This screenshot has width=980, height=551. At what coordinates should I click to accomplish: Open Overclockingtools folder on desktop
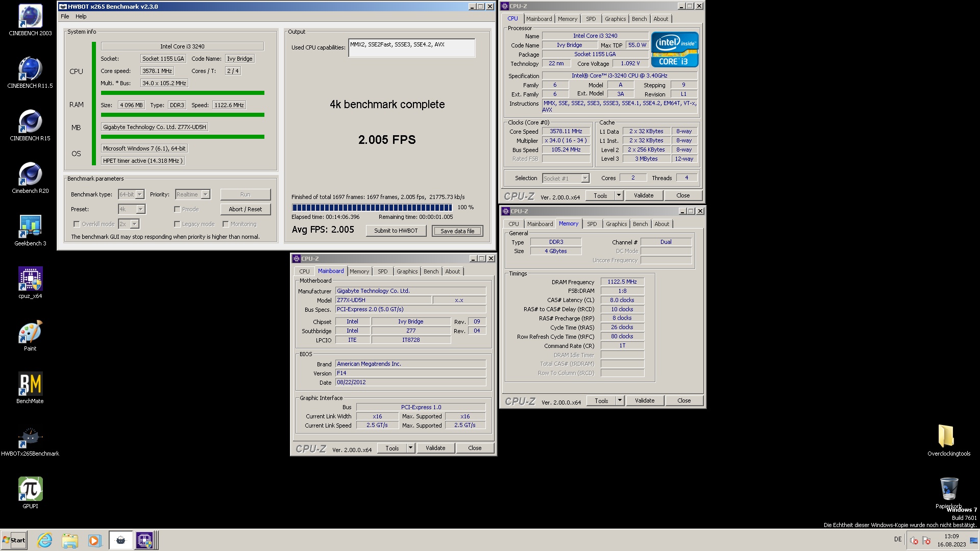pos(948,440)
